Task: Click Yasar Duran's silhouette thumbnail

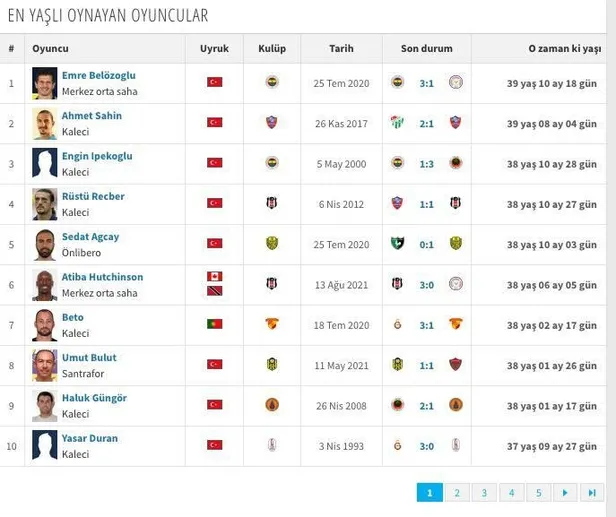Action: (44, 445)
